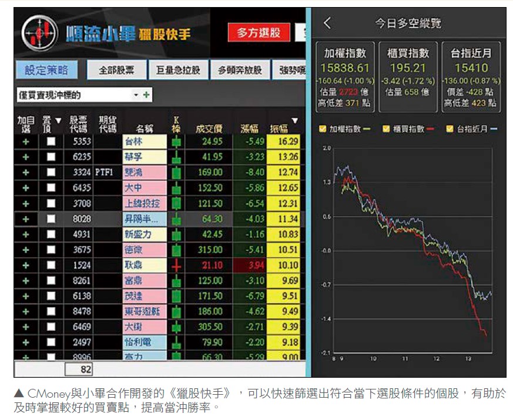The image size is (513, 420).
Task: Click the back arrow in 今日多空縱覽
Action: (x=327, y=23)
